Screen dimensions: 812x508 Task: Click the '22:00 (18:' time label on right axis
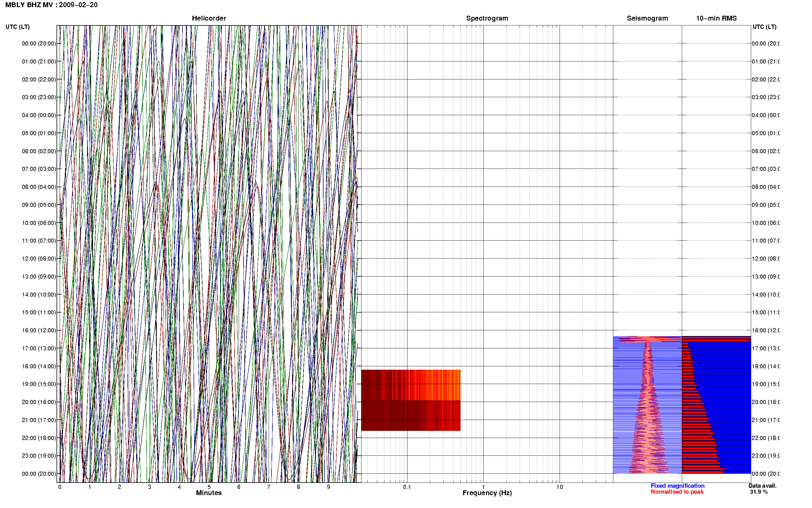(766, 438)
